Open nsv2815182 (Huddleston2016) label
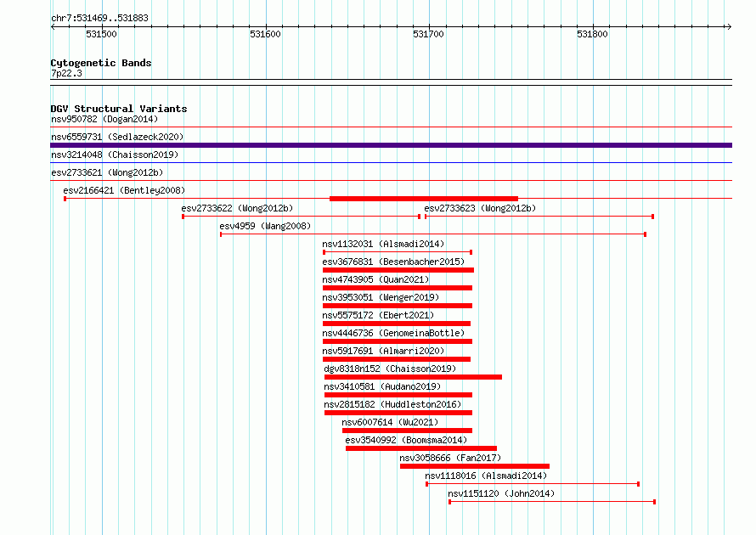756x535 pixels. click(x=392, y=404)
